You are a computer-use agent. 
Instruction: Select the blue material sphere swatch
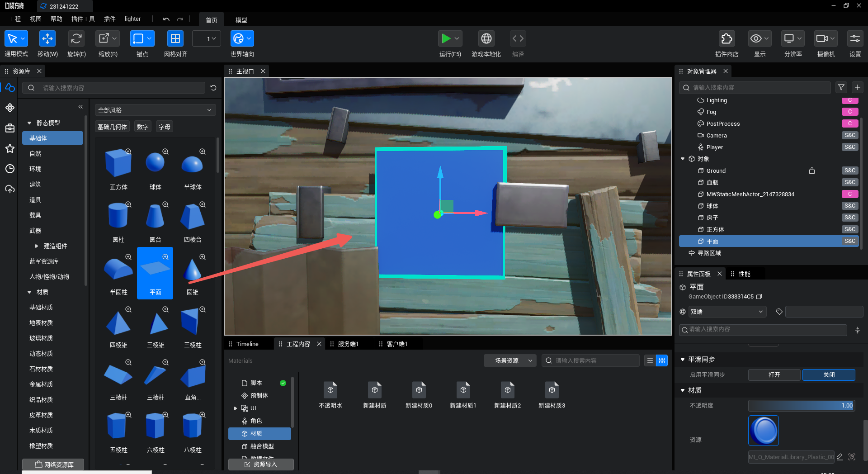point(764,431)
